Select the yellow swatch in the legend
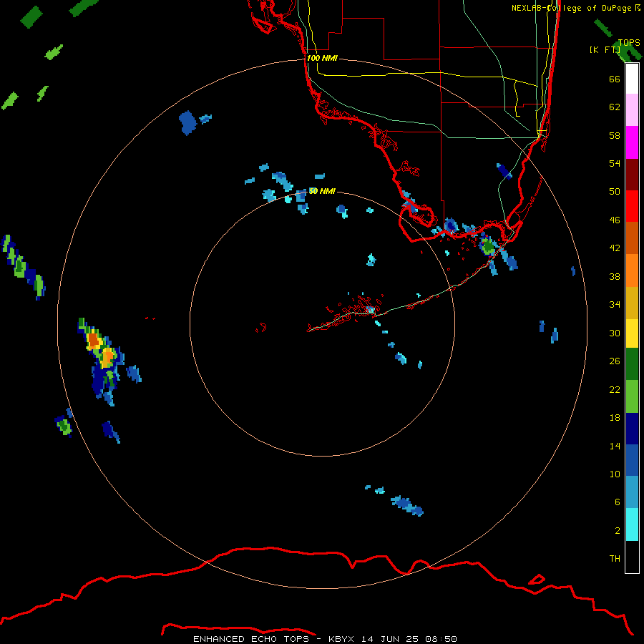The height and width of the screenshot is (644, 644). (632, 333)
